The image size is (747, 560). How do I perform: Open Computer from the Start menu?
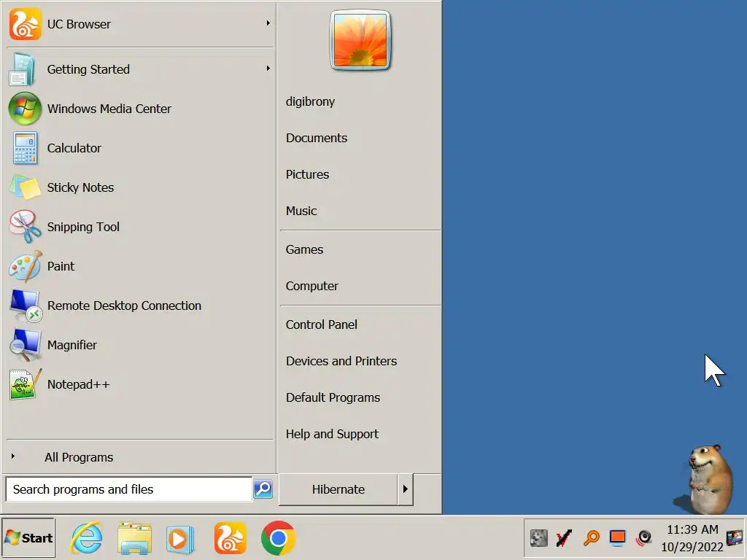(x=312, y=286)
